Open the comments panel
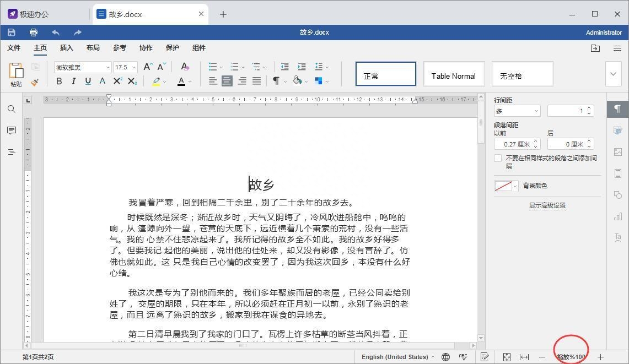Screen dimensions: 629x364 pyautogui.click(x=12, y=131)
